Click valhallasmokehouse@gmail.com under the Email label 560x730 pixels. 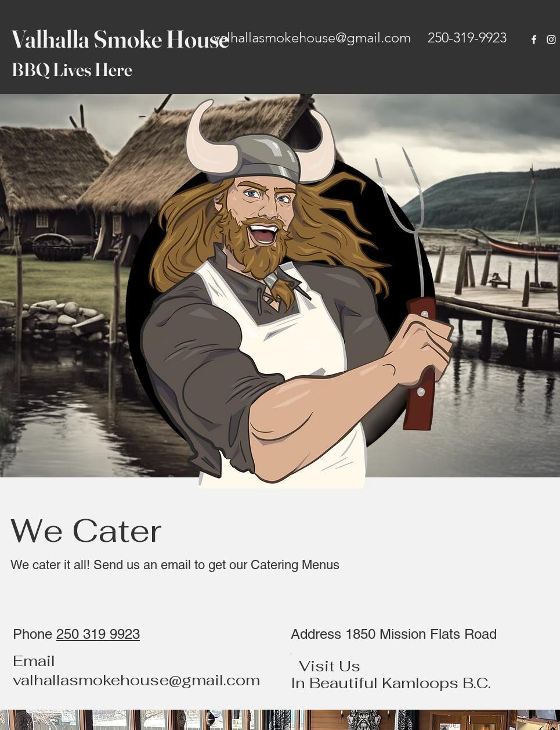pyautogui.click(x=136, y=680)
